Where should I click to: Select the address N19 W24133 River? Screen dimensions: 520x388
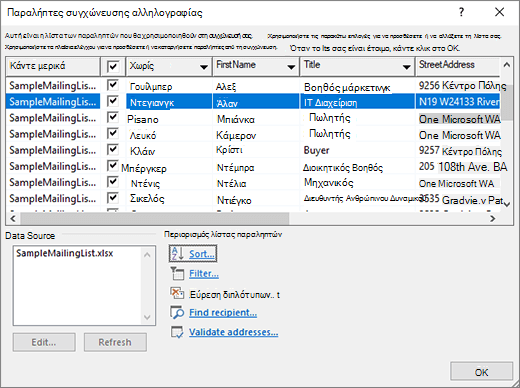[459, 101]
